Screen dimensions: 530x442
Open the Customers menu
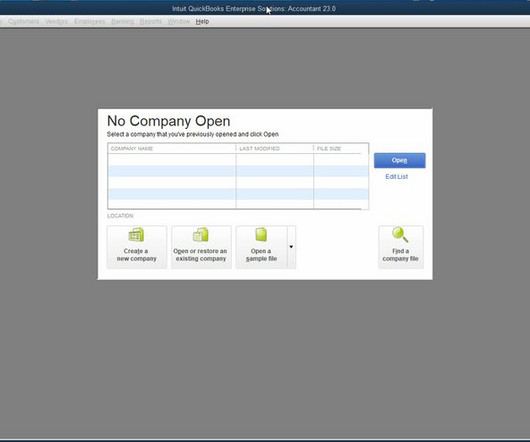pos(24,21)
